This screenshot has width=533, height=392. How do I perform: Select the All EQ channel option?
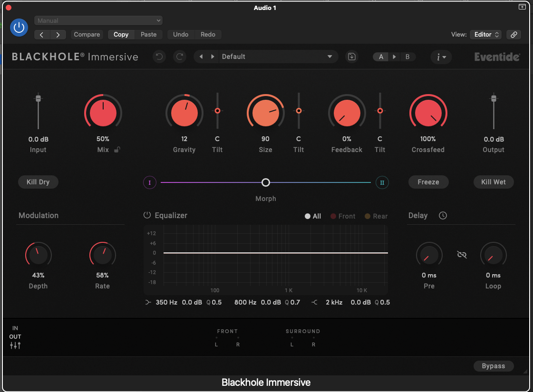(313, 216)
